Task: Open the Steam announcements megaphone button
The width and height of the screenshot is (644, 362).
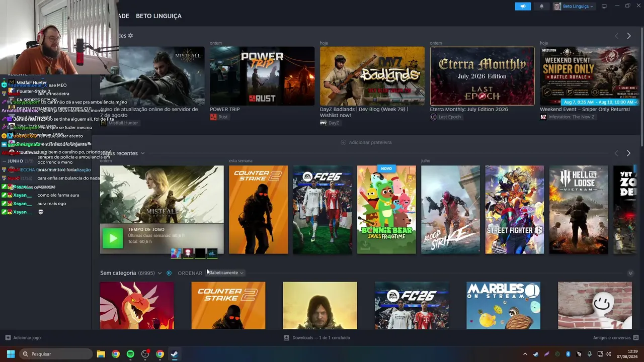Action: click(x=523, y=6)
